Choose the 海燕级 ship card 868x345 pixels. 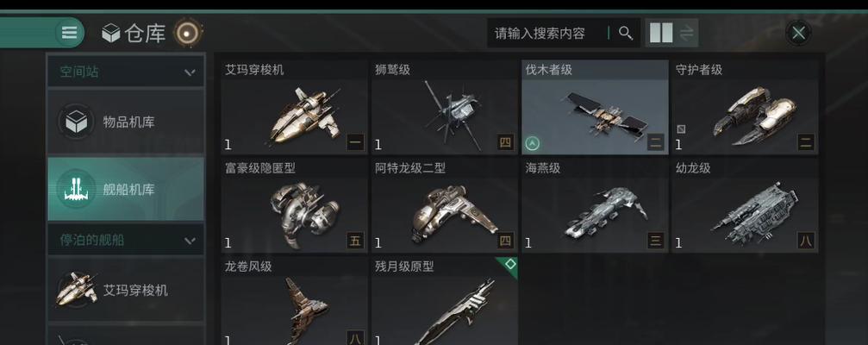(x=595, y=205)
